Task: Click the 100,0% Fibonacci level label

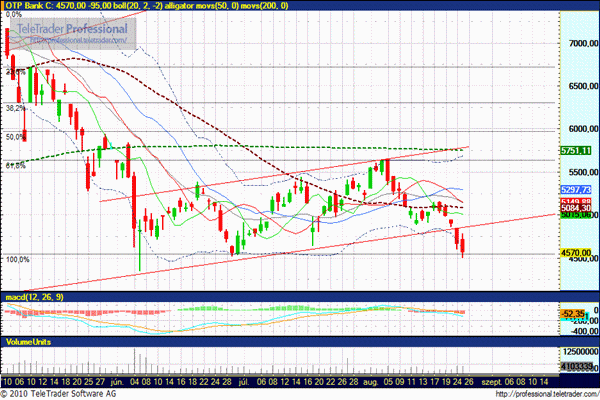Action: coord(17,260)
